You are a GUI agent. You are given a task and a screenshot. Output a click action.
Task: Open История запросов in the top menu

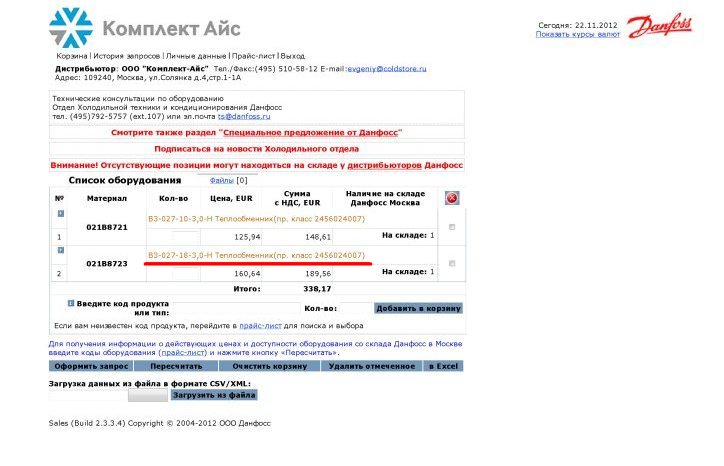point(127,56)
